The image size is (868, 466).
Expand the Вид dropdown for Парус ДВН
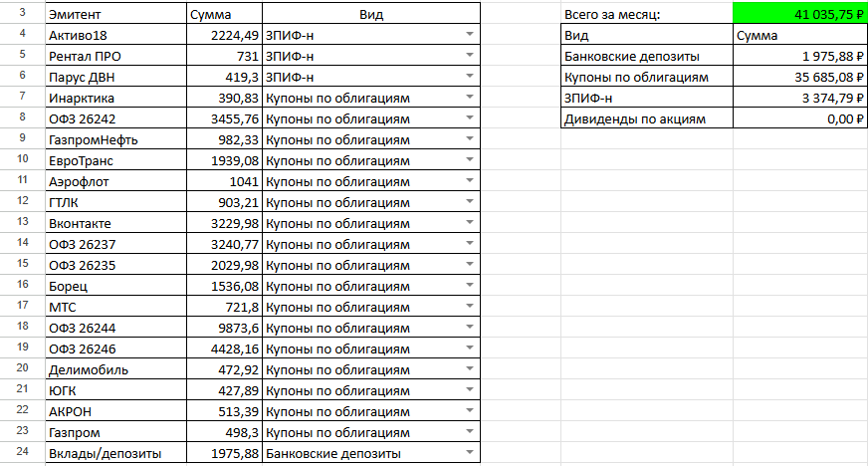470,76
